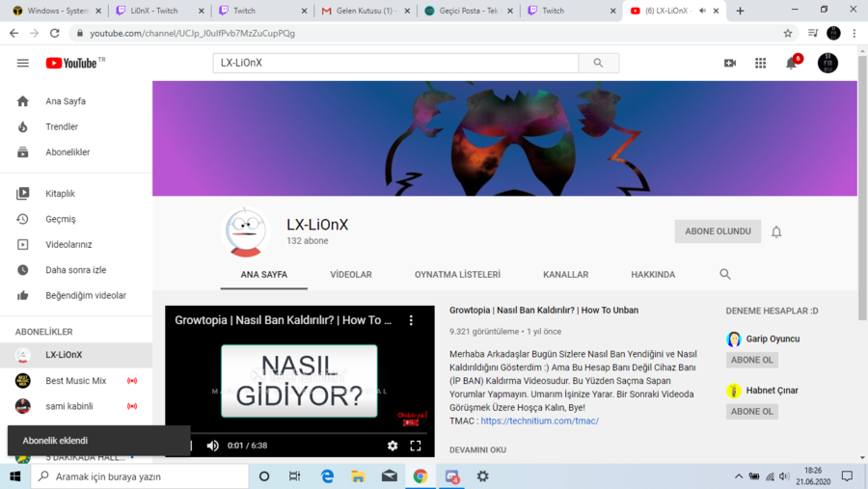Toggle video fullscreen mode
Image resolution: width=868 pixels, height=489 pixels.
click(x=415, y=446)
